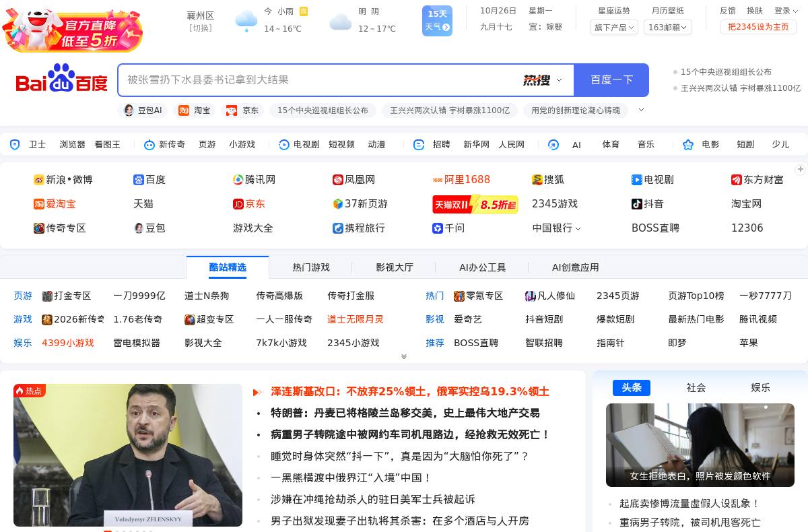Open 12306 site link

point(747,228)
